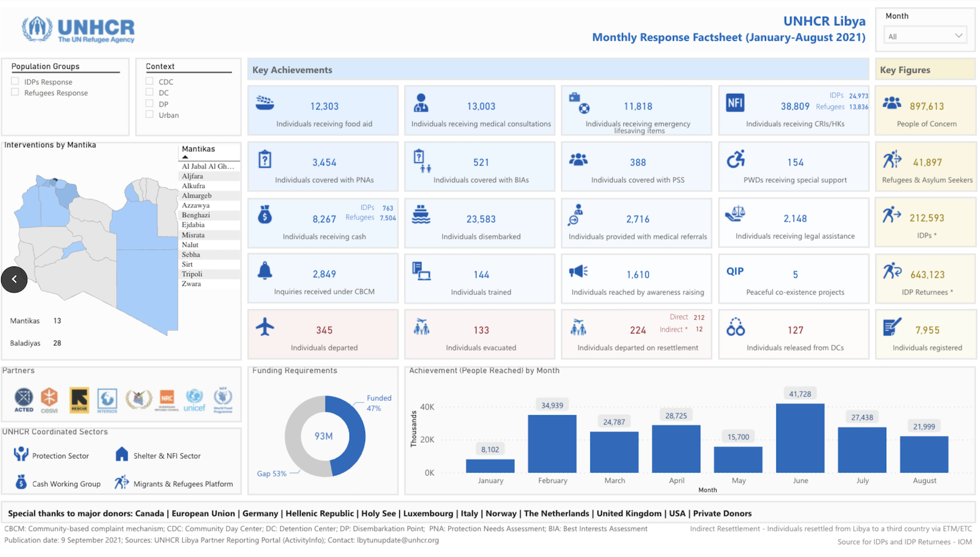
Task: Tick the DP context checkbox
Action: pos(149,103)
